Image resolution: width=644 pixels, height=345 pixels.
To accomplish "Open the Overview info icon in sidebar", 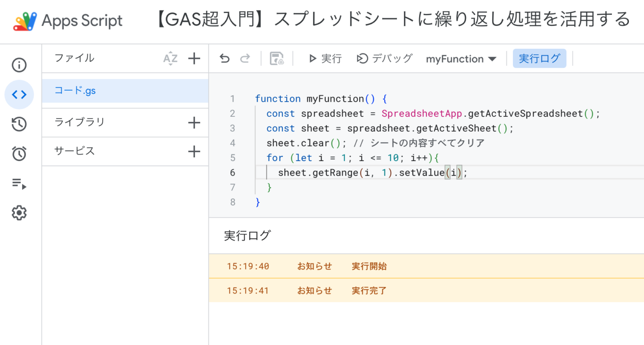I will pyautogui.click(x=19, y=65).
